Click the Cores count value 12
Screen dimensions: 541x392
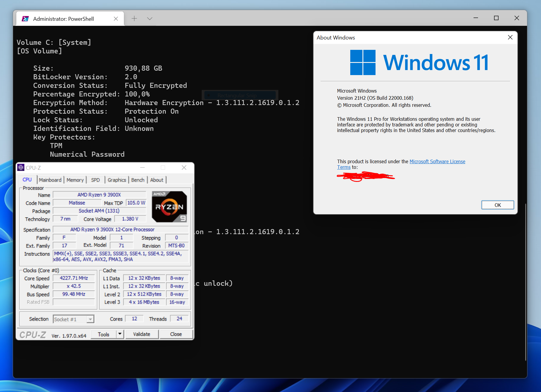(134, 319)
